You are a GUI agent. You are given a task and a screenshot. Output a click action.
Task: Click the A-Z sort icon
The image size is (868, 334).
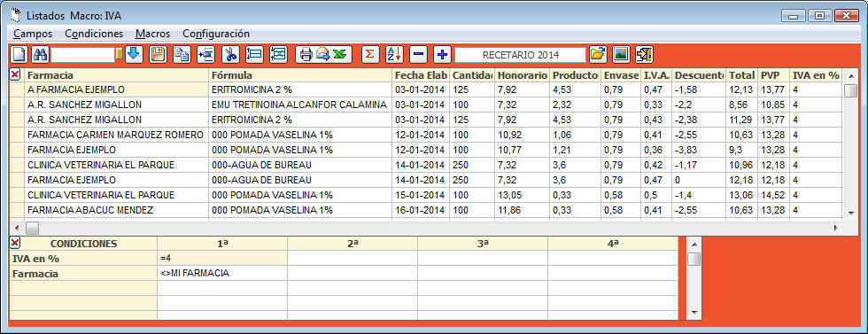[x=394, y=54]
